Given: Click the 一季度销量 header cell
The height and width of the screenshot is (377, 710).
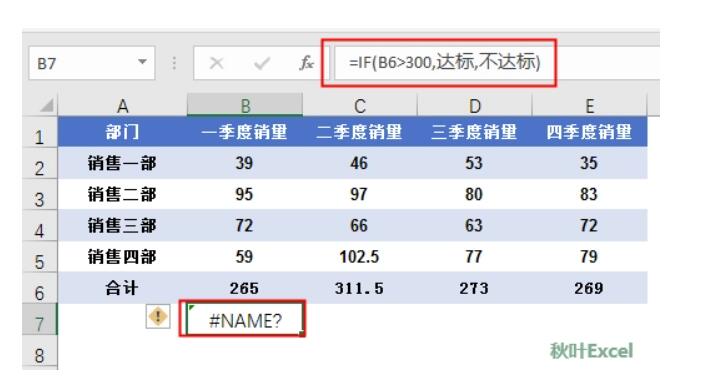Looking at the screenshot, I should (x=245, y=132).
